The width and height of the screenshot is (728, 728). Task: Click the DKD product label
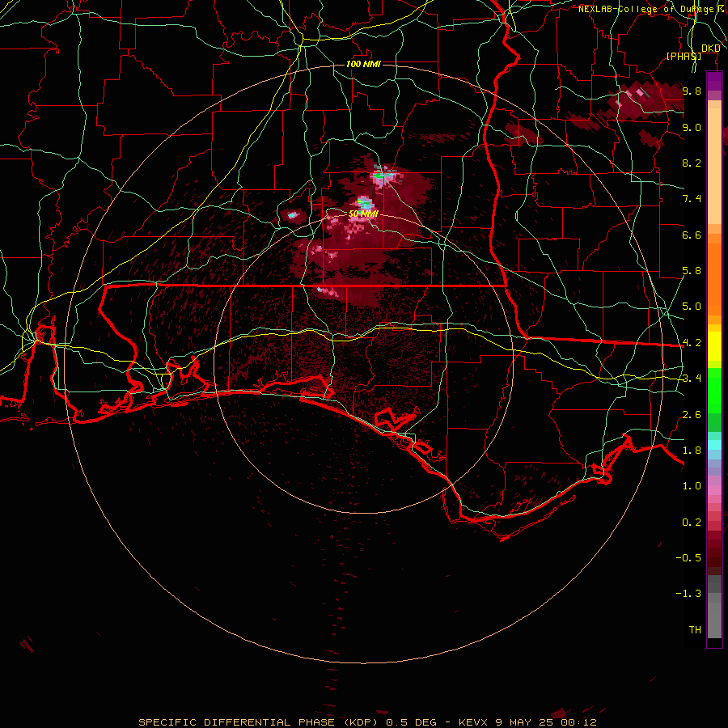(710, 49)
